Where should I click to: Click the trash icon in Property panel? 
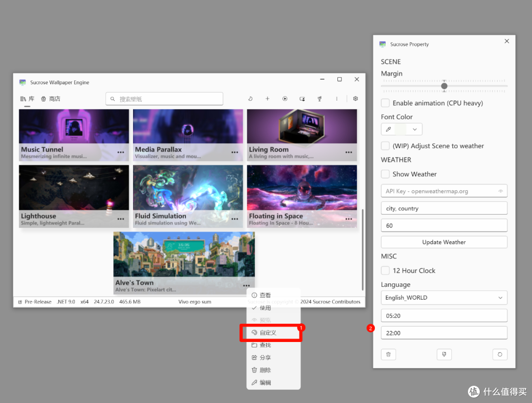(x=389, y=354)
